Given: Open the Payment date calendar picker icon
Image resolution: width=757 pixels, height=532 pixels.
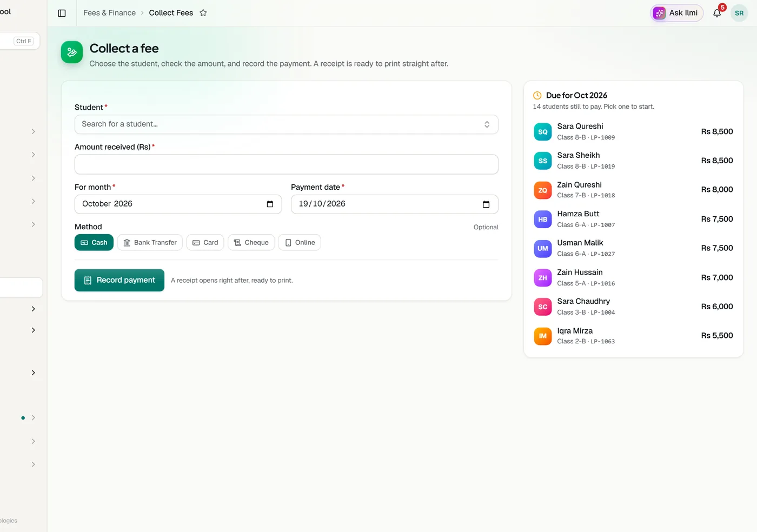Looking at the screenshot, I should pos(486,204).
